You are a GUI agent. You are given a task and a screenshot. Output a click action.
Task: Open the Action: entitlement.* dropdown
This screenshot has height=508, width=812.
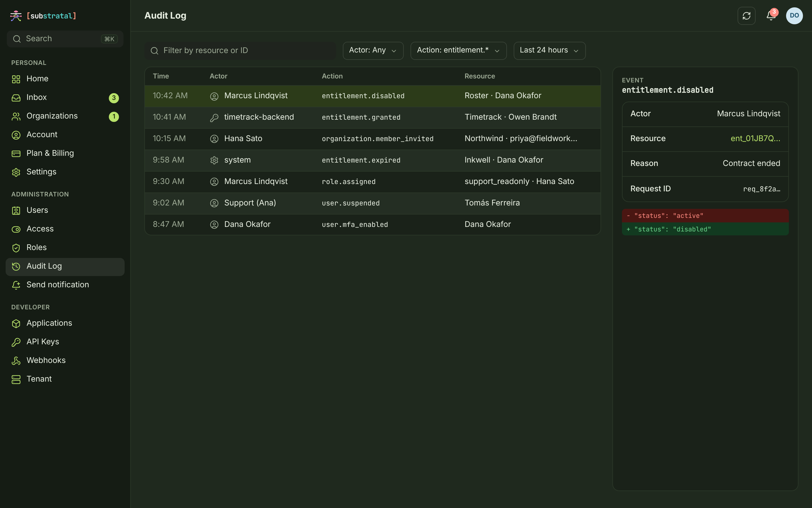point(458,51)
